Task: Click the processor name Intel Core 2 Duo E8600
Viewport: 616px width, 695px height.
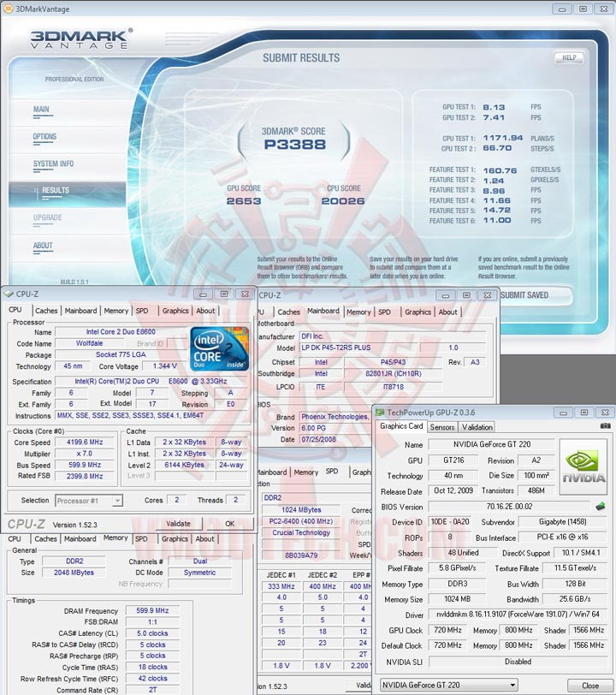Action: coord(121,332)
